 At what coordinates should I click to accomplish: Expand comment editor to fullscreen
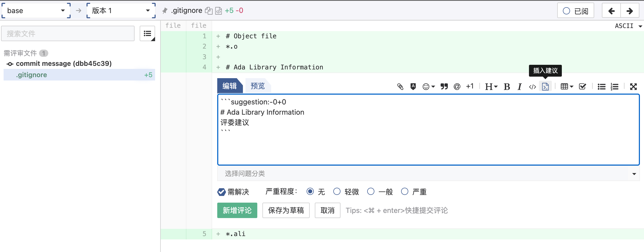pyautogui.click(x=633, y=87)
